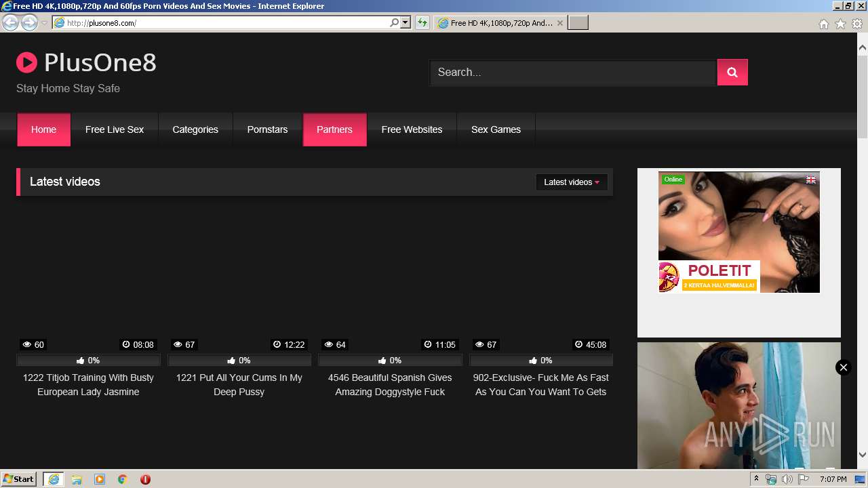Open the media player taskbar icon

tap(100, 479)
